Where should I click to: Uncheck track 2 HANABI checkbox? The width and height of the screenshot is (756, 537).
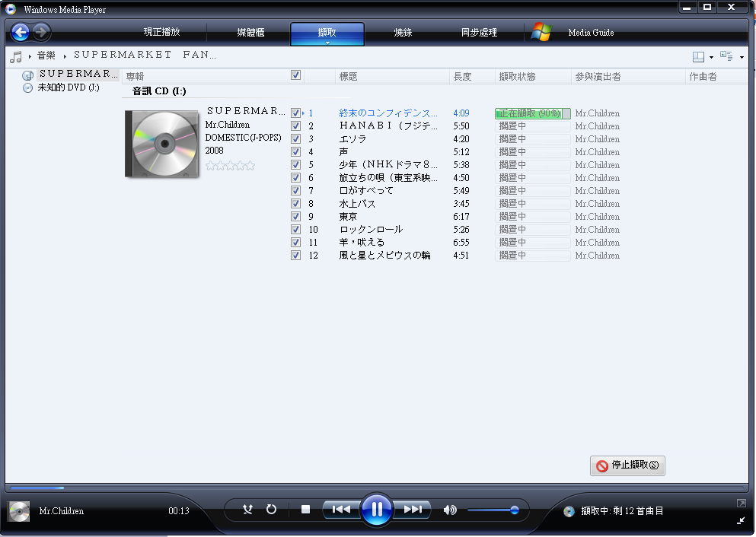(x=295, y=126)
